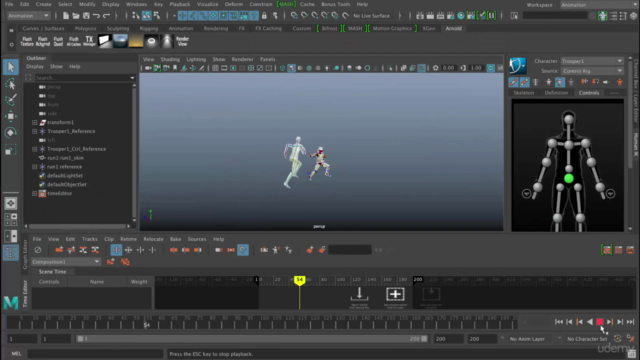Select the arrow Select tool

tap(11, 67)
